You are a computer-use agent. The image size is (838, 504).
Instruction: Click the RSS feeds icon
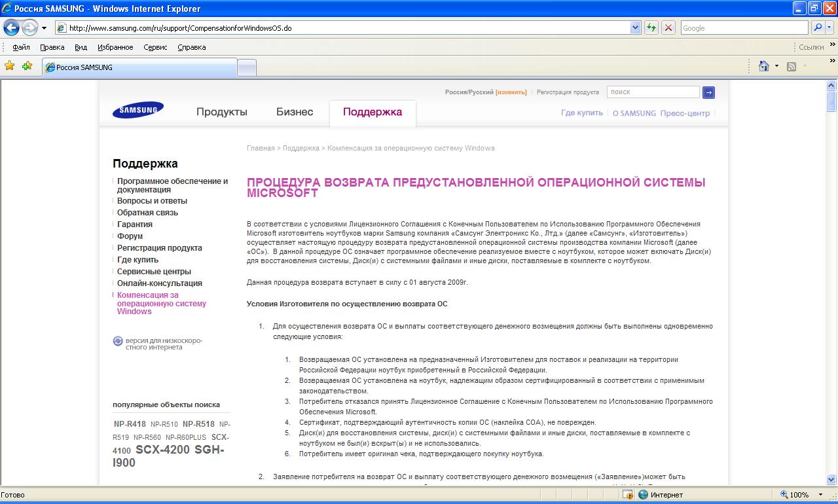[x=792, y=66]
